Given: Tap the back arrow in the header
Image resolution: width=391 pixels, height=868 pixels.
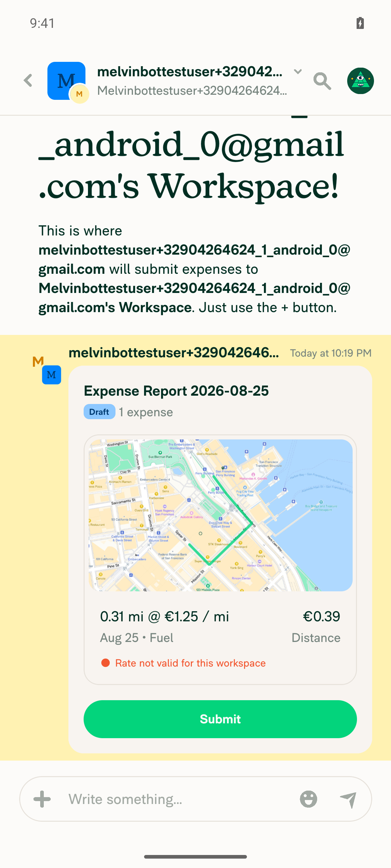Looking at the screenshot, I should tap(28, 80).
